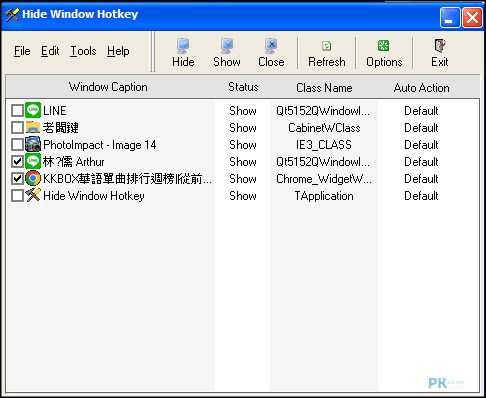Click Default auto action in TApplication row

(421, 196)
